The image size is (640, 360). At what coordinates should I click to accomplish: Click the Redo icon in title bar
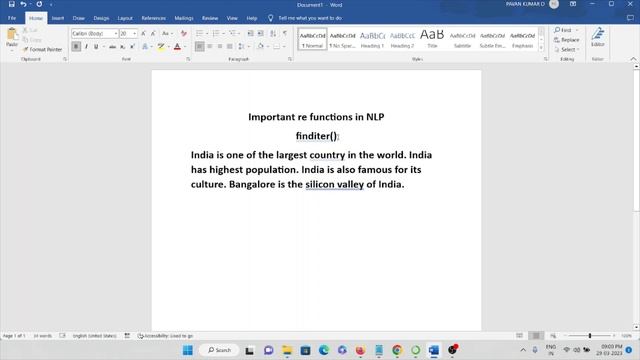39,4
